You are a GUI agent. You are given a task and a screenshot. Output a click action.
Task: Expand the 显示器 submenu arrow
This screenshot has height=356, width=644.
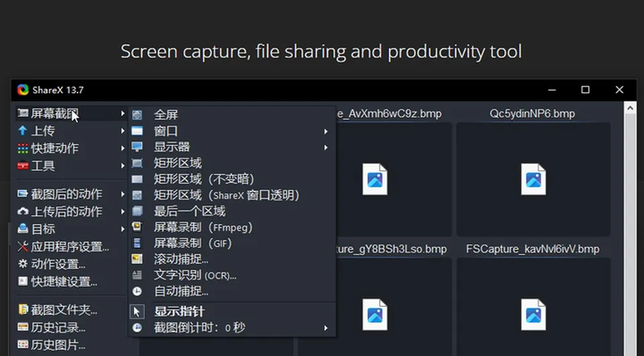click(x=326, y=147)
